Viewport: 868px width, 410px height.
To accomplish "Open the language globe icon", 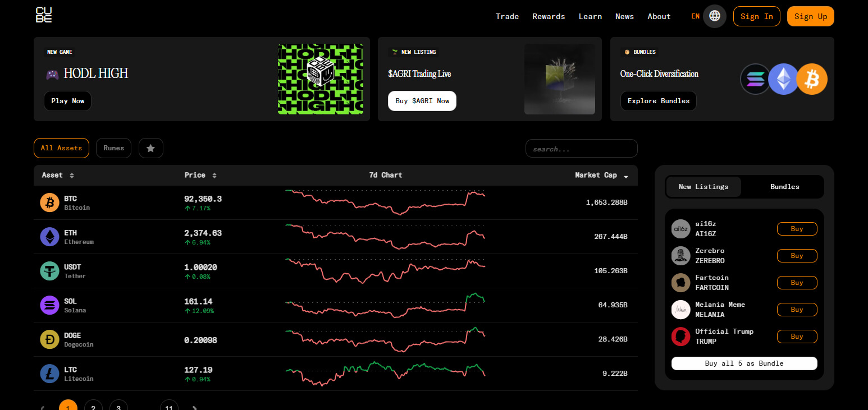I will tap(715, 16).
